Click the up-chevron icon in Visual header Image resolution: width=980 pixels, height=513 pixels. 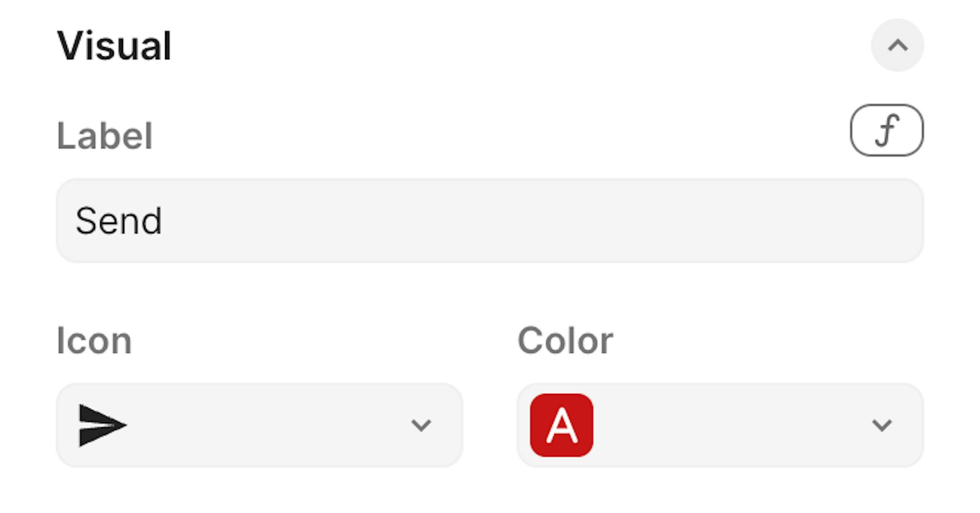coord(898,46)
